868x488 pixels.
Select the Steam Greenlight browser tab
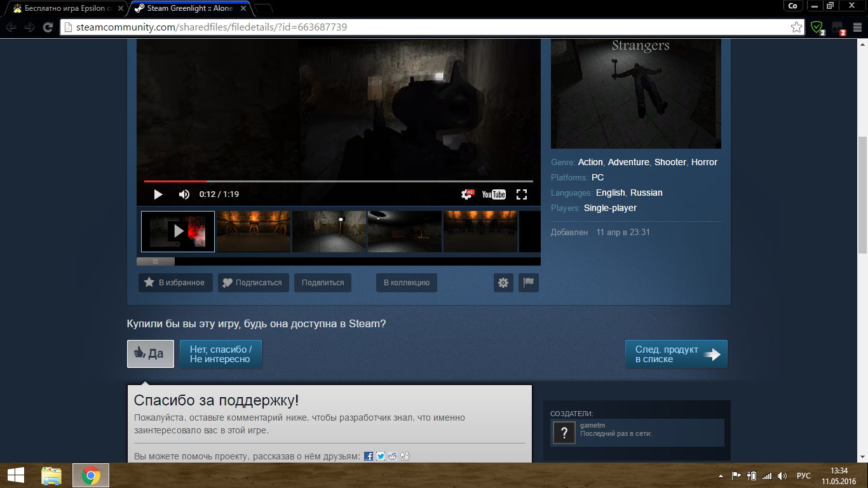coord(189,8)
